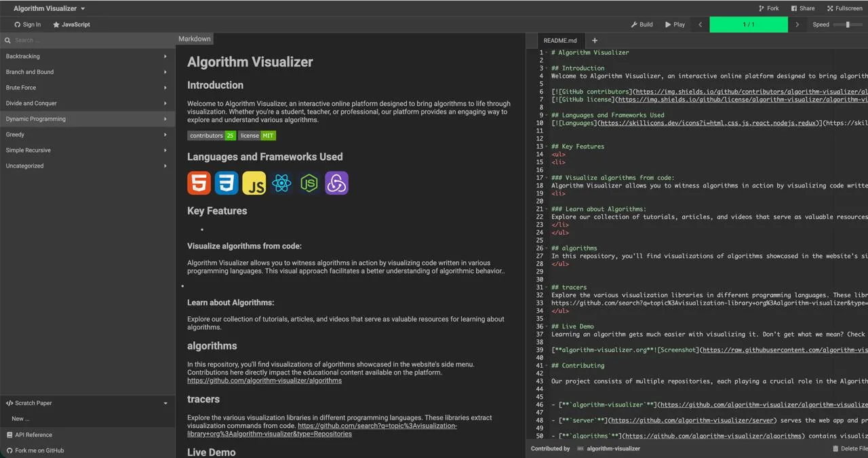Click code line '## Contributing'
The image size is (868, 458).
coord(578,365)
